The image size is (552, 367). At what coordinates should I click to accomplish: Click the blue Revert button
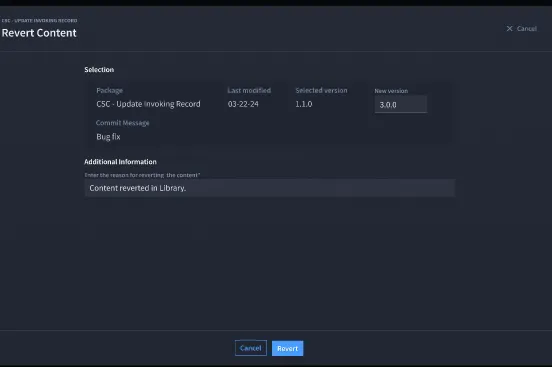point(287,348)
